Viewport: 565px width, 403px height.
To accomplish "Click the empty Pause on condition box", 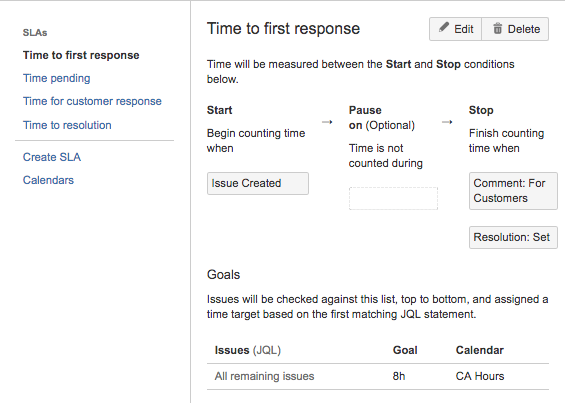I will point(393,198).
